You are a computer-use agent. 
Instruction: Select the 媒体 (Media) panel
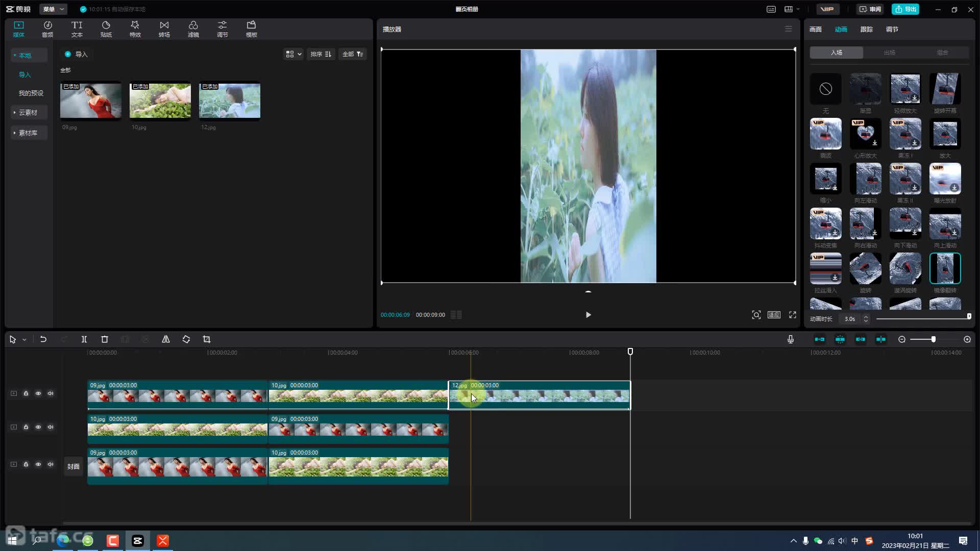coord(18,29)
